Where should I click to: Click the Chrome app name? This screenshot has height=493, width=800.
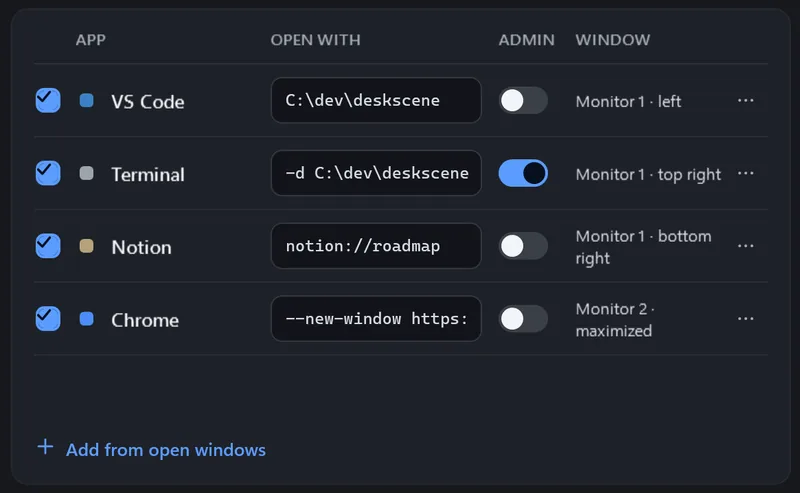[x=145, y=320]
